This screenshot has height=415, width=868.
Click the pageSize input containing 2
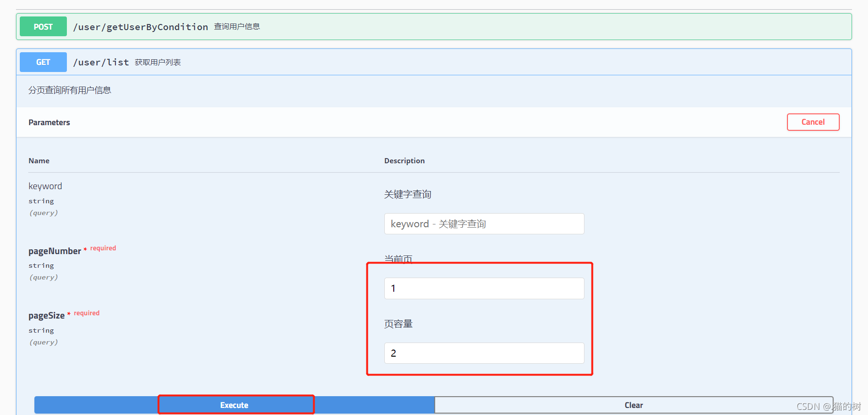pos(484,353)
